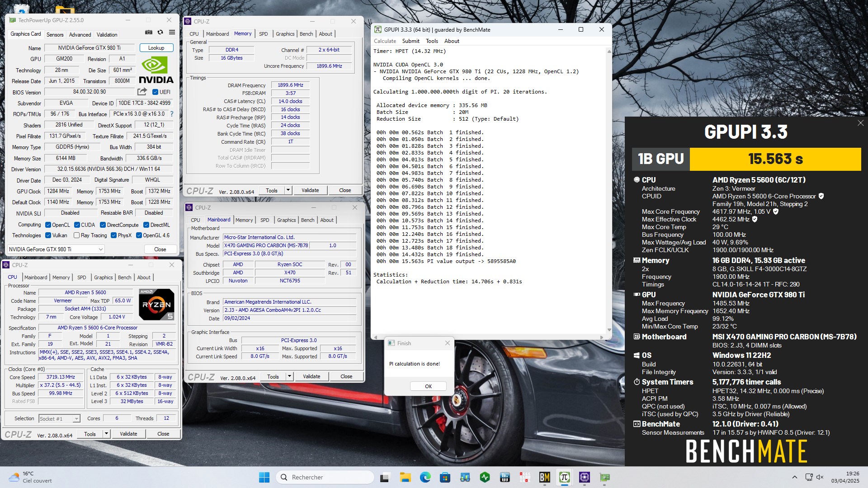Image resolution: width=868 pixels, height=488 pixels.
Task: Open the About menu in GPUPI
Action: pos(452,41)
